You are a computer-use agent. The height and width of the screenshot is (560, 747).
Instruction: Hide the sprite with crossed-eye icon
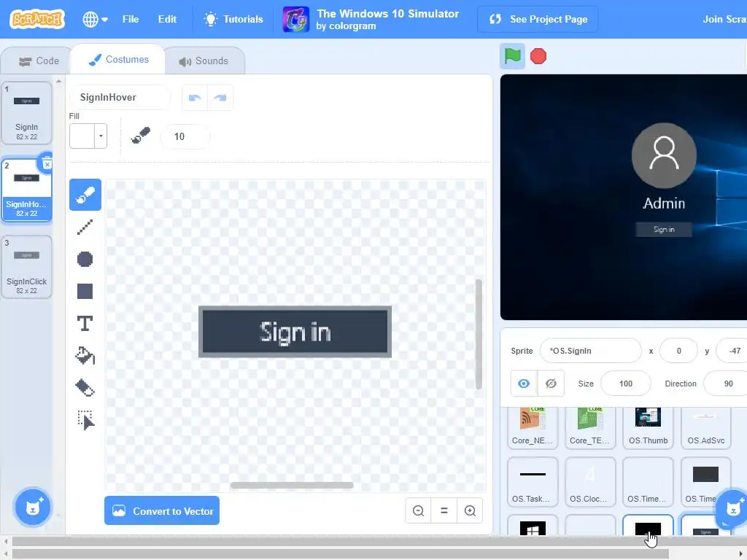click(x=551, y=384)
